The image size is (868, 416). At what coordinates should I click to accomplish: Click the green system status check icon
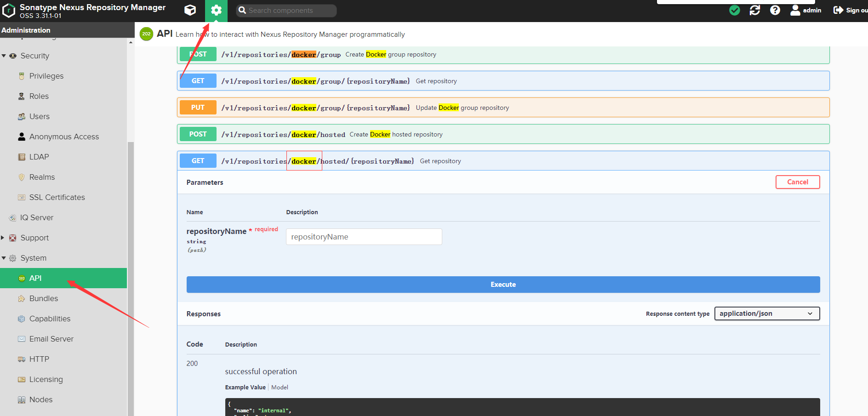click(x=735, y=10)
